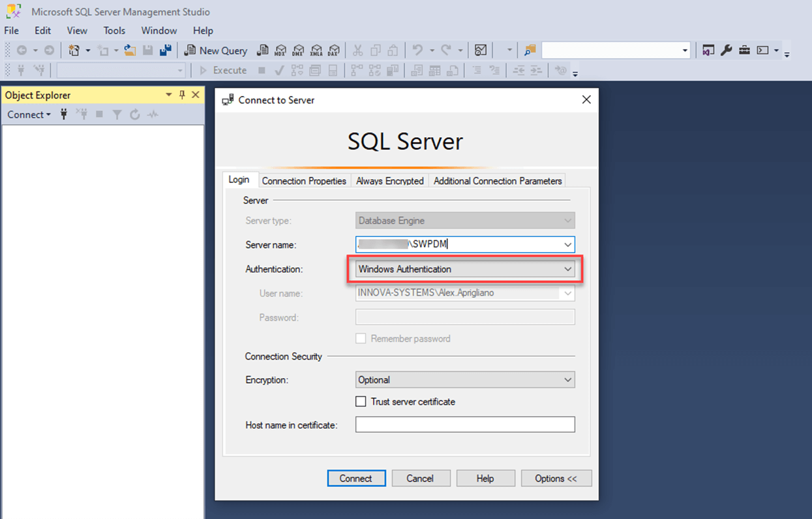Open the Authentication dropdown
This screenshot has height=519, width=812.
coord(566,269)
